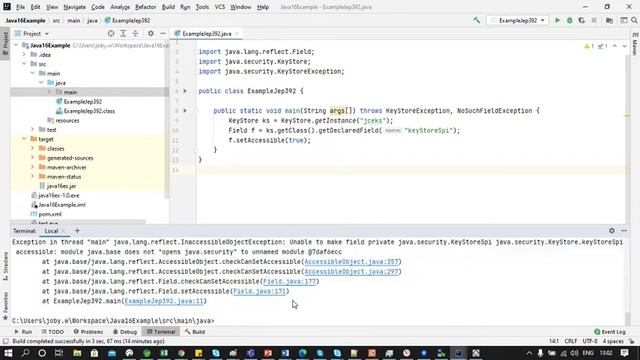
Task: Expand the test folder
Action: [x=33, y=130]
